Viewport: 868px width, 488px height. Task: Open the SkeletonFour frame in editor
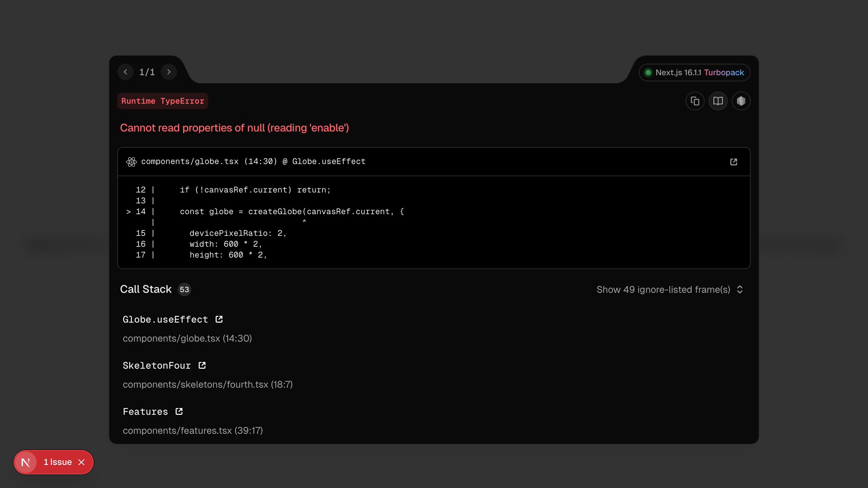[202, 365]
